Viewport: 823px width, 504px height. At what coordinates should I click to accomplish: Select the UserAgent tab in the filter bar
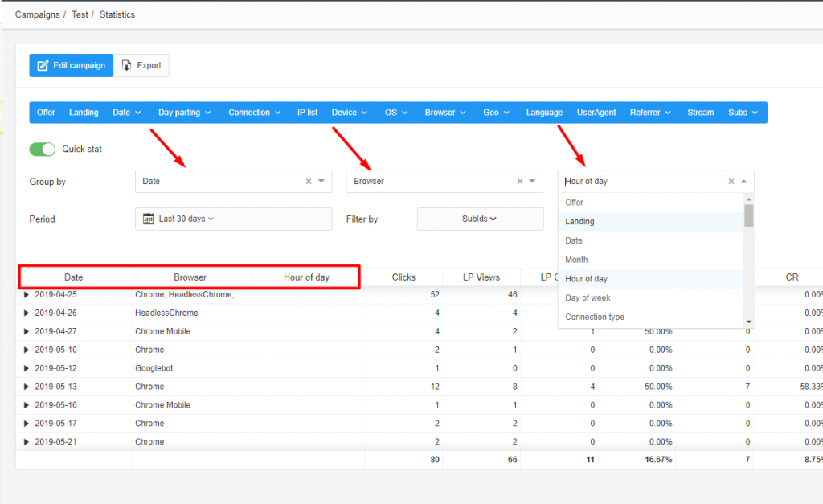coord(596,113)
